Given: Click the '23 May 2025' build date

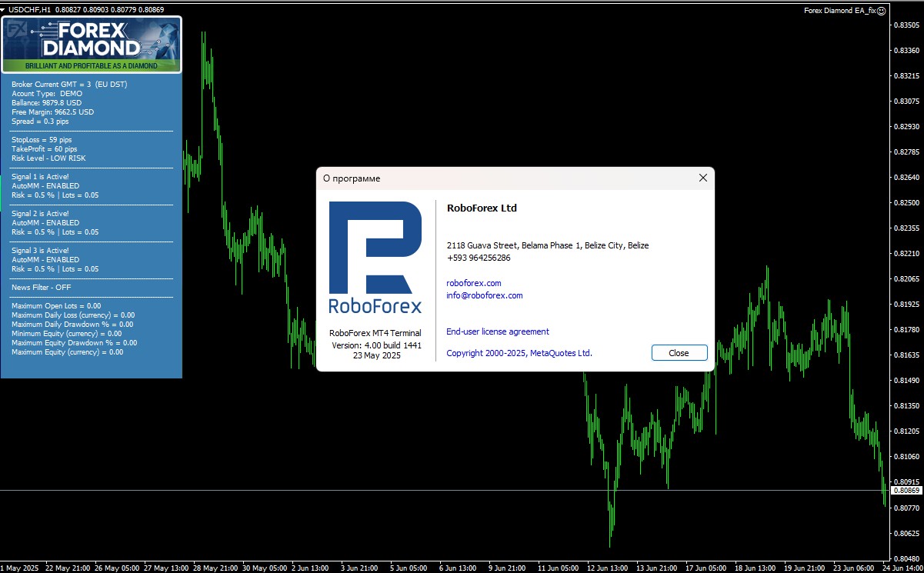Looking at the screenshot, I should 377,355.
